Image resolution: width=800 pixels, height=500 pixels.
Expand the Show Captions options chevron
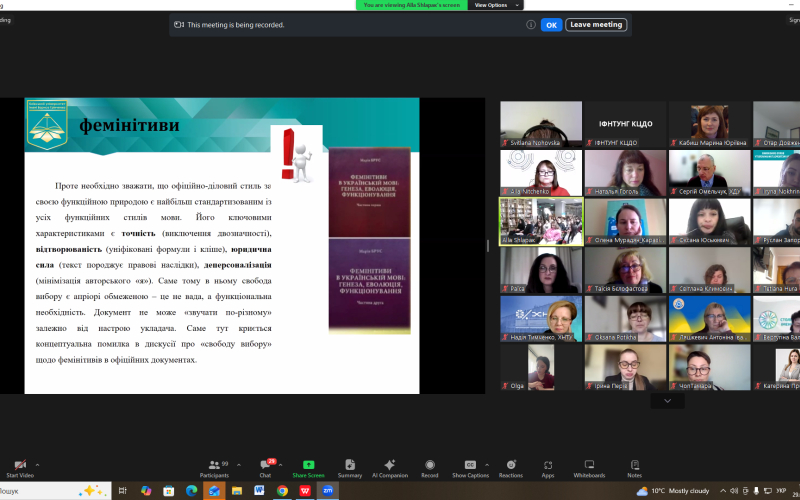pyautogui.click(x=487, y=465)
